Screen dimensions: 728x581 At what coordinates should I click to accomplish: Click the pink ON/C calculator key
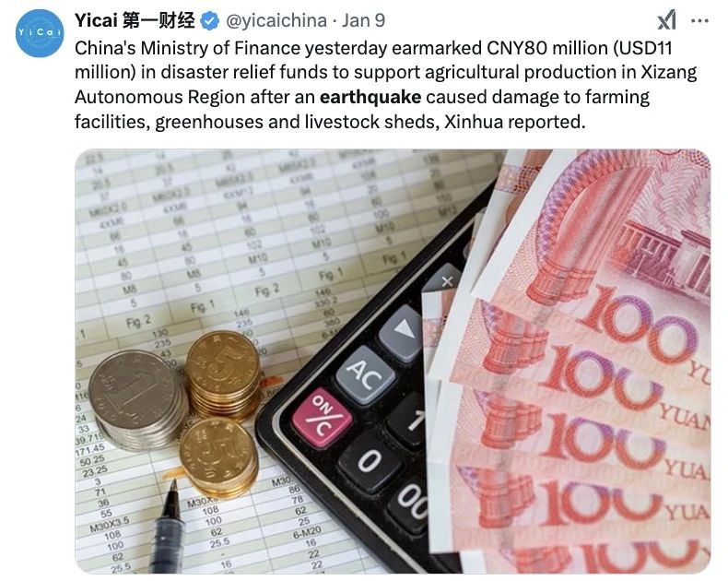pos(322,416)
